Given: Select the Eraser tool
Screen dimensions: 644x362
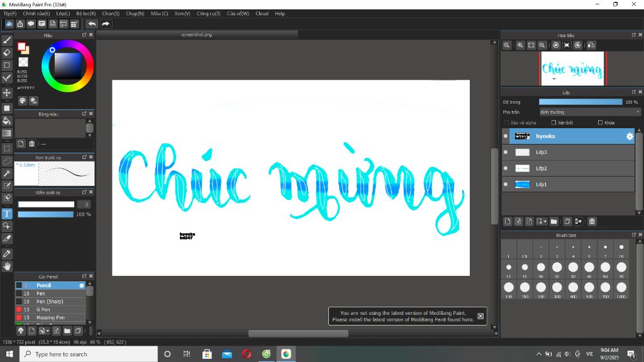Looking at the screenshot, I should (x=7, y=53).
